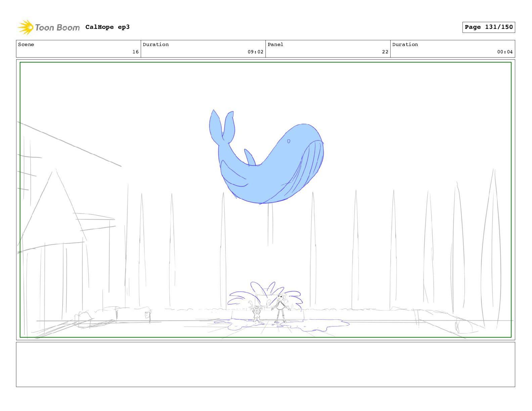Select the panel number "22"
This screenshot has height=411, width=532.
[385, 52]
